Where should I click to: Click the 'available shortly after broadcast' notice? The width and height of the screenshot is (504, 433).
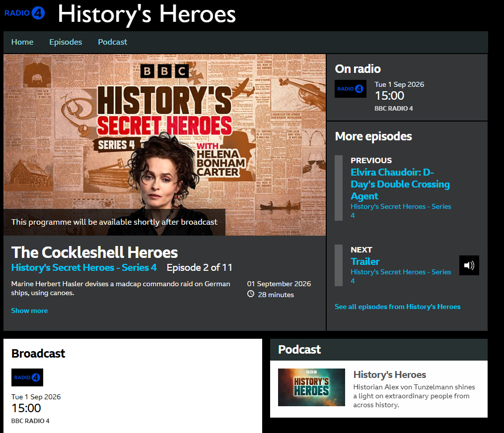(x=114, y=222)
